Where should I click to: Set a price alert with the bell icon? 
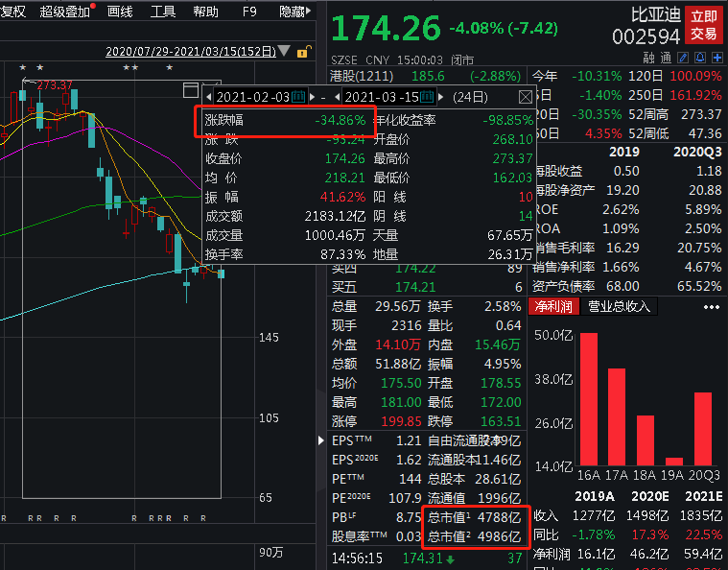(700, 58)
